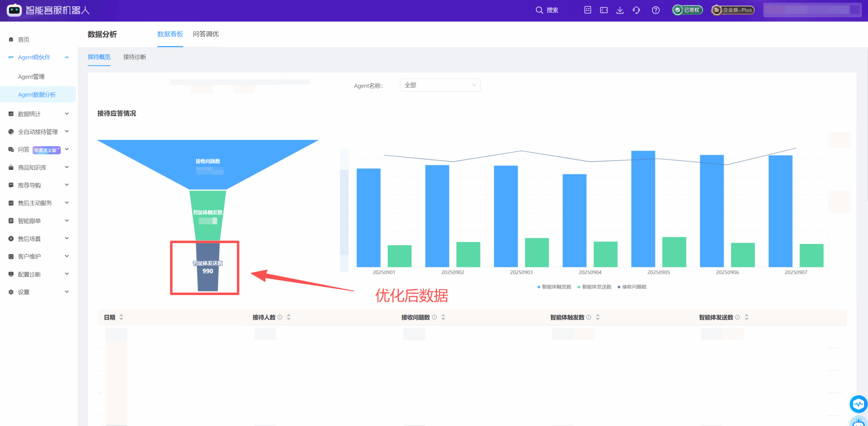This screenshot has width=868, height=426.
Task: Click the ticket icon in the top bar
Action: (604, 10)
